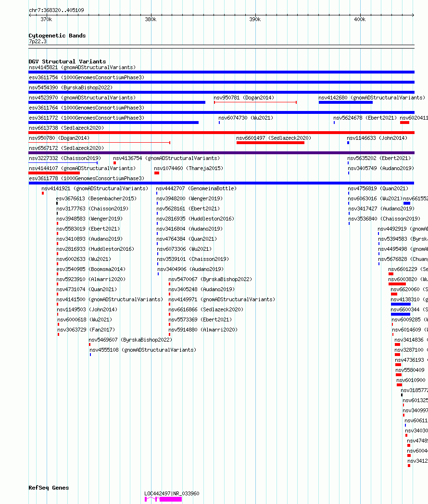This screenshot has width=428, height=504.
Task: Click the nsv6601497 (Sedlazeck2020) label
Action: 274,138
